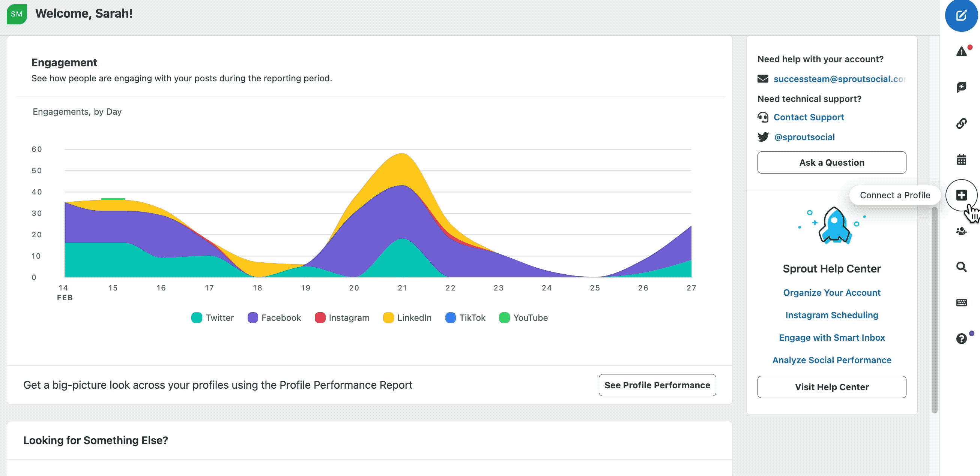Image resolution: width=980 pixels, height=476 pixels.
Task: Click the Ask a Question button
Action: pyautogui.click(x=832, y=162)
